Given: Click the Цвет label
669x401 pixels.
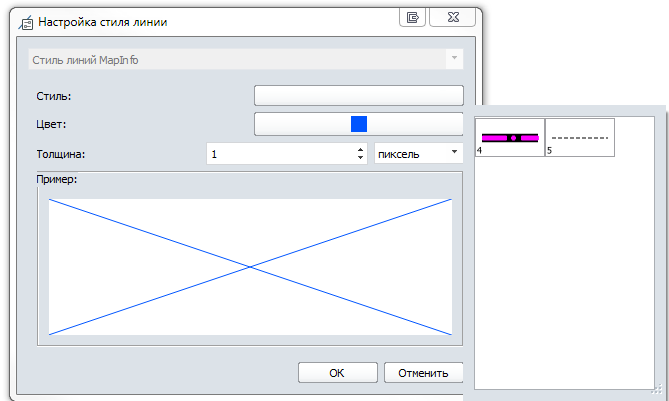Looking at the screenshot, I should pyautogui.click(x=48, y=124).
